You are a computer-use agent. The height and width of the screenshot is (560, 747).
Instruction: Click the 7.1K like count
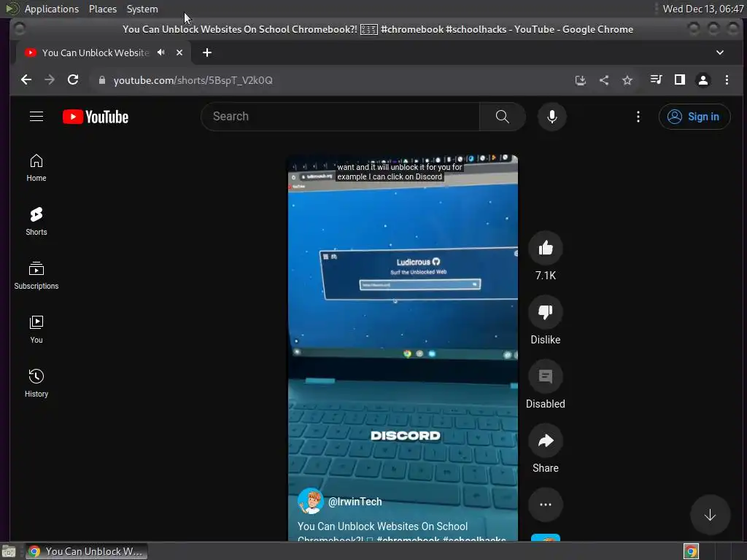(546, 276)
